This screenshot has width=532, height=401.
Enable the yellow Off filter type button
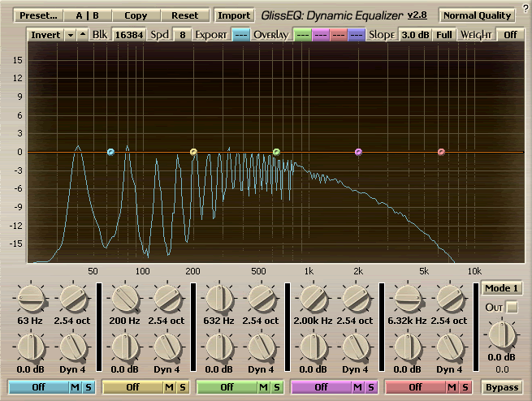[x=132, y=387]
